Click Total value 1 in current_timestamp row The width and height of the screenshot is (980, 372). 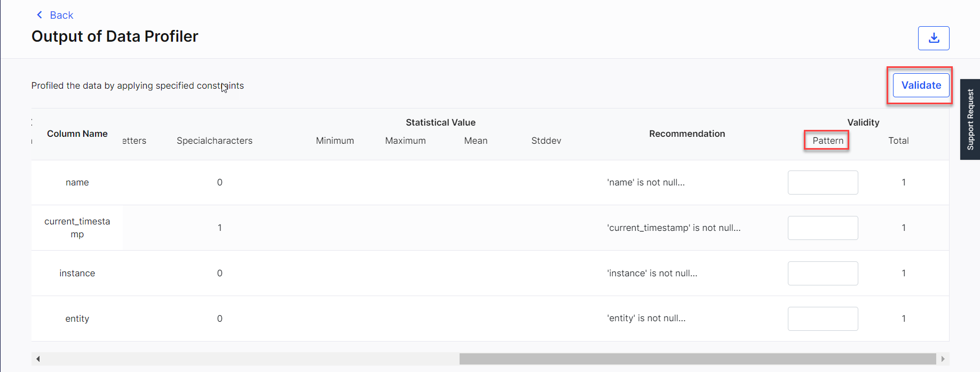(903, 228)
